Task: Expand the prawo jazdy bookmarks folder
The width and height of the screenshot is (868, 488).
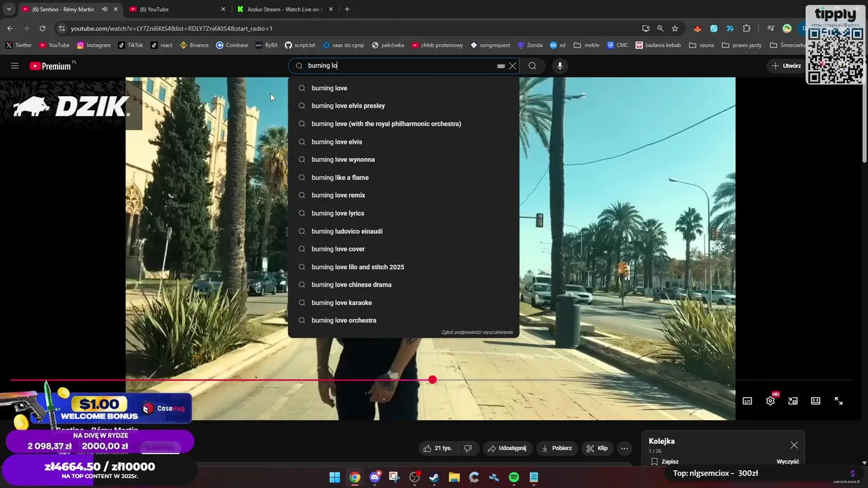Action: coord(741,45)
